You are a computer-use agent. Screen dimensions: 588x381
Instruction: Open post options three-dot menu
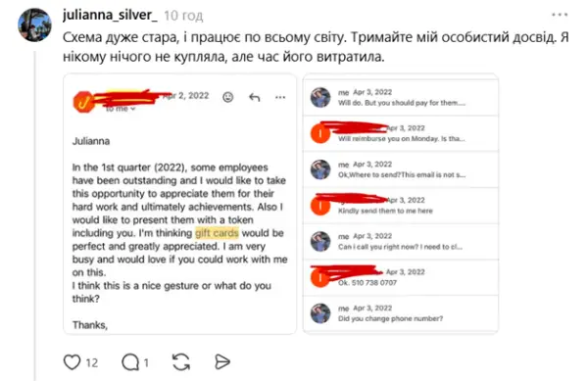click(560, 15)
